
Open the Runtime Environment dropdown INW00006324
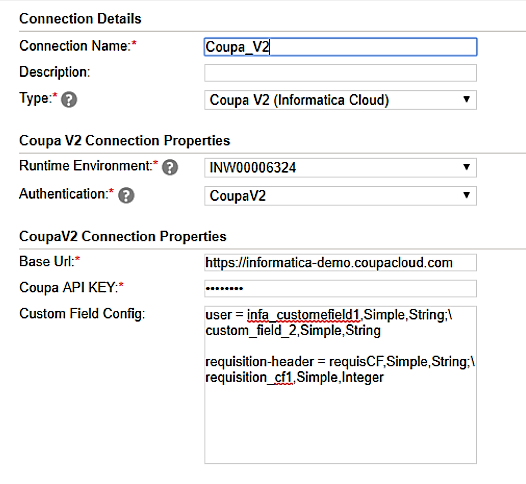pyautogui.click(x=340, y=167)
